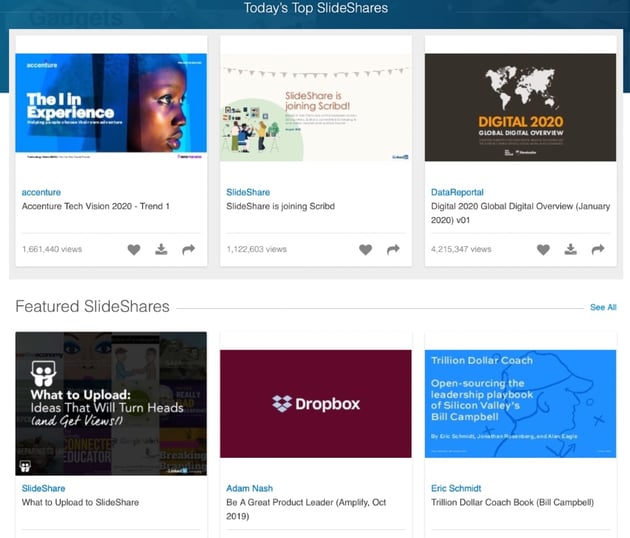630x538 pixels.
Task: Open the Trillion Dollar Coach blue thumbnail
Action: [520, 403]
